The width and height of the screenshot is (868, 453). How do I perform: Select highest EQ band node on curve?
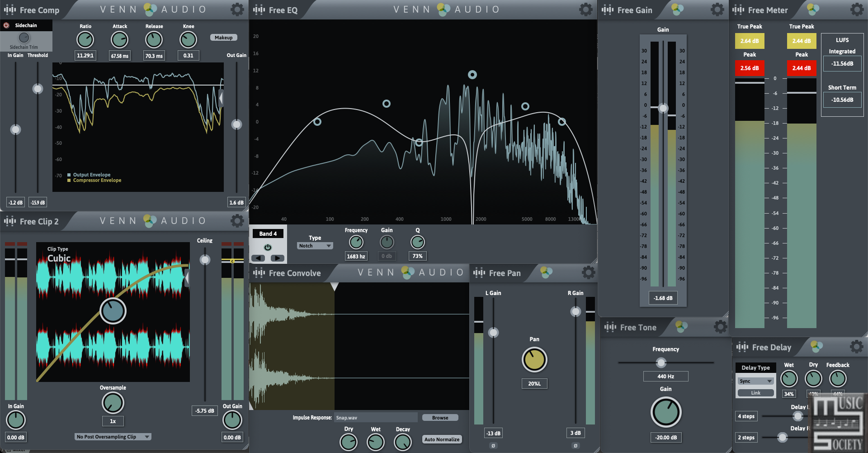click(472, 75)
